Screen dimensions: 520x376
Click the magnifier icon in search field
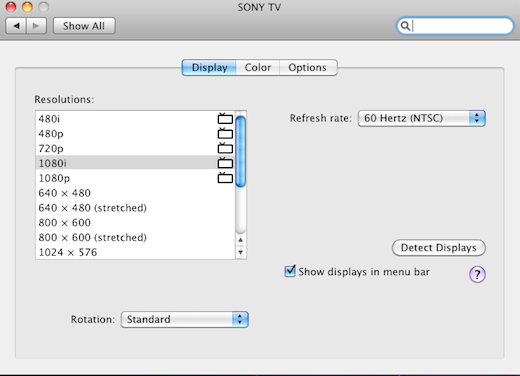(x=405, y=26)
